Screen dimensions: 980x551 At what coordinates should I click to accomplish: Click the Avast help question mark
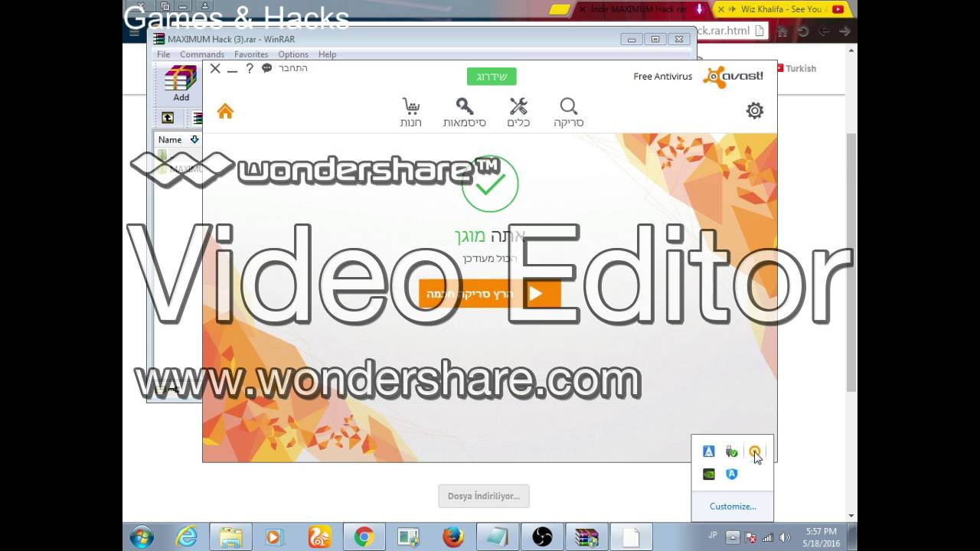click(250, 68)
